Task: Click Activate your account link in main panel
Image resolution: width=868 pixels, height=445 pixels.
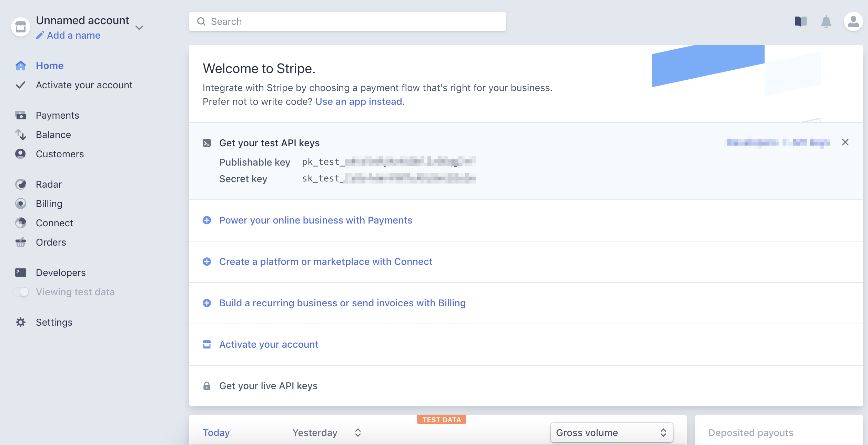Action: [x=269, y=344]
